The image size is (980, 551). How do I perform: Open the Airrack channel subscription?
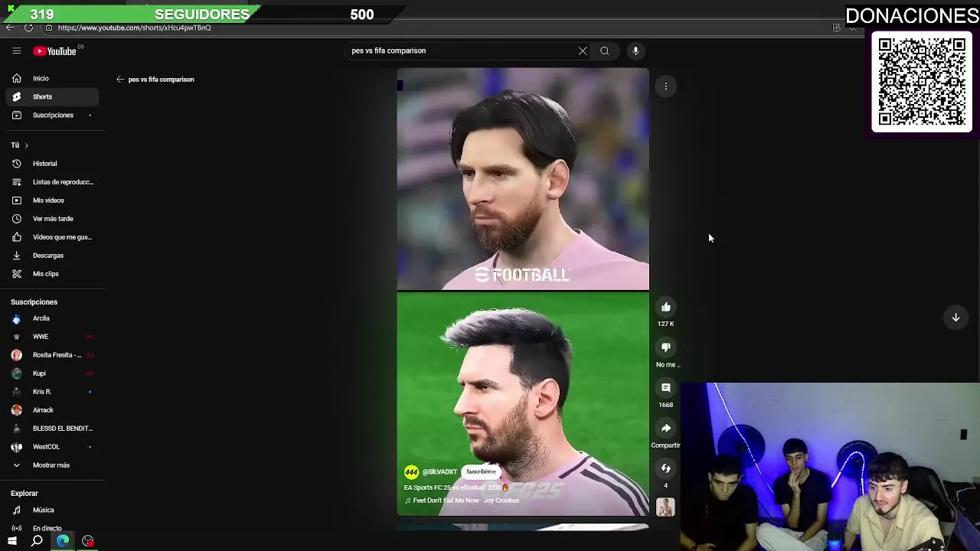point(52,410)
